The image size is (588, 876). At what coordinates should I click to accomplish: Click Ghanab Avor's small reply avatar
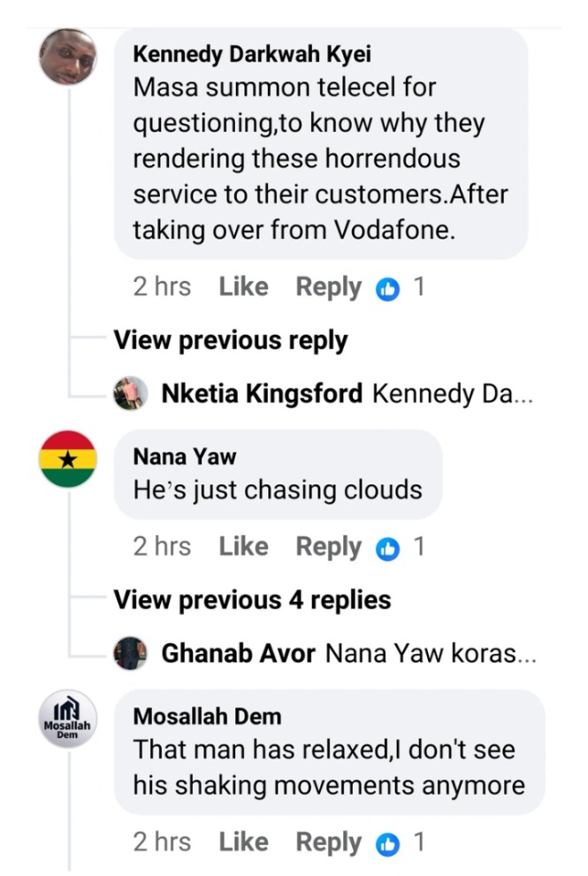point(131,653)
